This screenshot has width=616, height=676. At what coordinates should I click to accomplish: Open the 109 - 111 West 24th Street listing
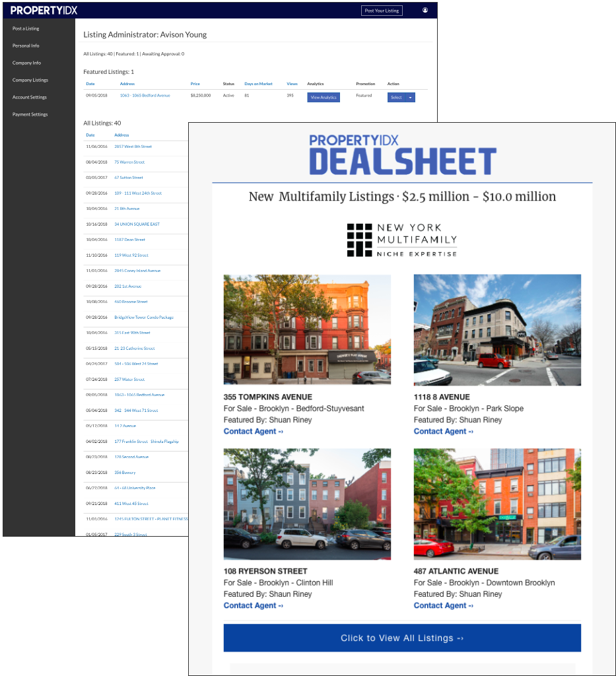point(138,193)
